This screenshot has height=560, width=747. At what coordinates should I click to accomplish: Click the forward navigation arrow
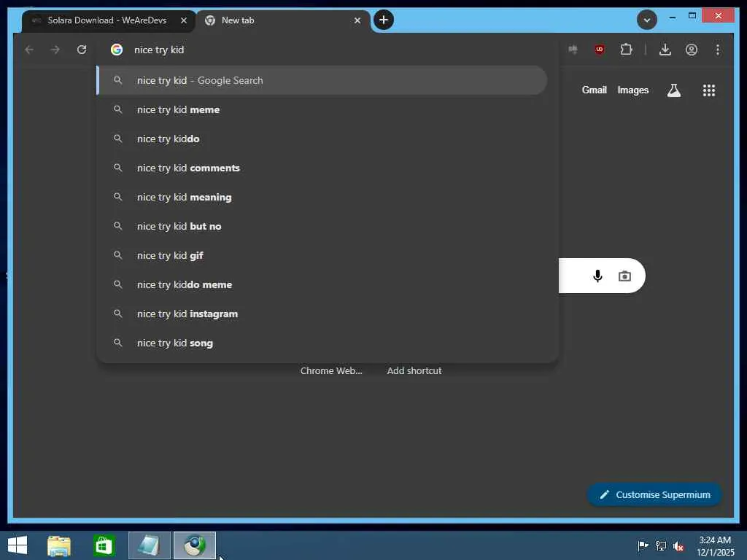tap(55, 50)
